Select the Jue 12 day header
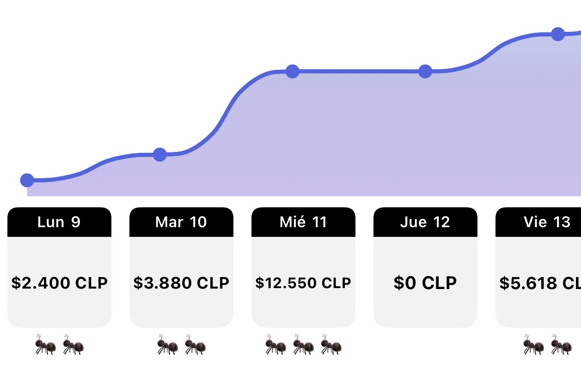The width and height of the screenshot is (581, 392). point(425,222)
